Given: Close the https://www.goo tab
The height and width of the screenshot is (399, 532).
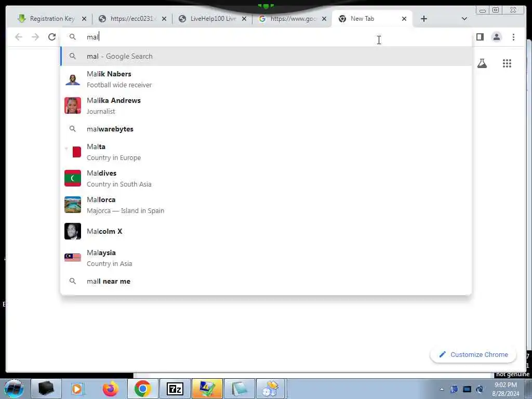Looking at the screenshot, I should [x=324, y=19].
